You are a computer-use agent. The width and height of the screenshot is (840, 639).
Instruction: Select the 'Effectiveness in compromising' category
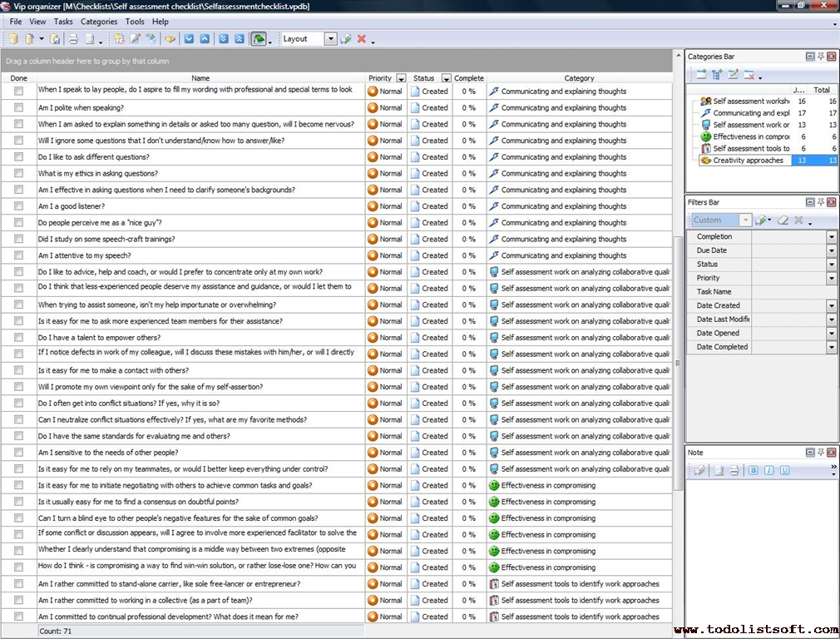coord(750,136)
